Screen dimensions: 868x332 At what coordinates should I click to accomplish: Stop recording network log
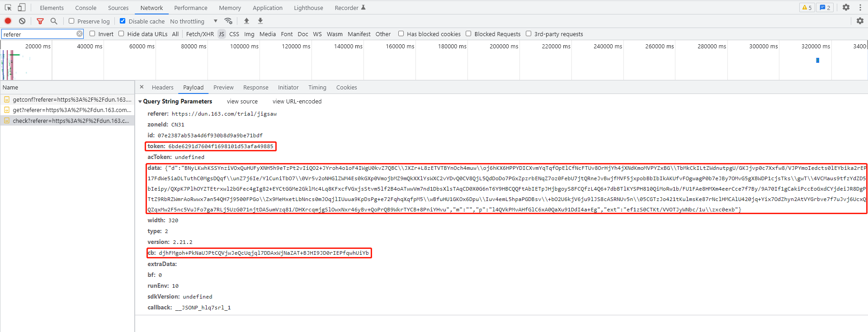point(8,21)
